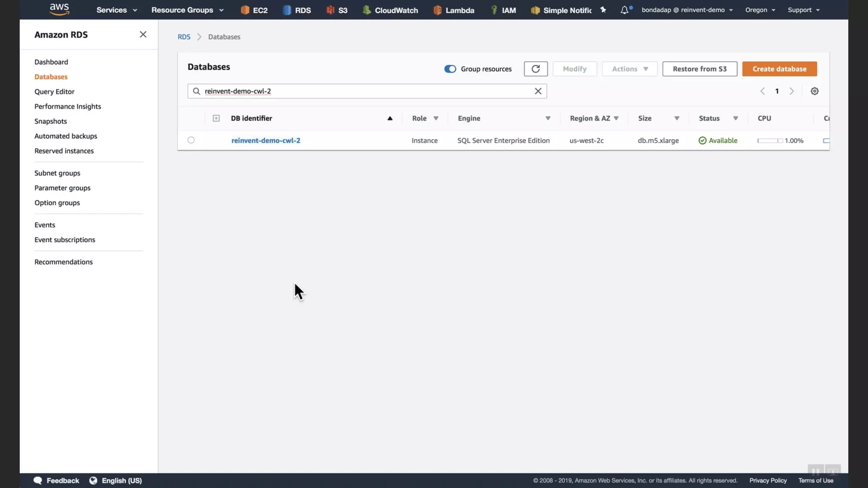Open the reinvent-demo-cwl-2 database link

click(266, 140)
